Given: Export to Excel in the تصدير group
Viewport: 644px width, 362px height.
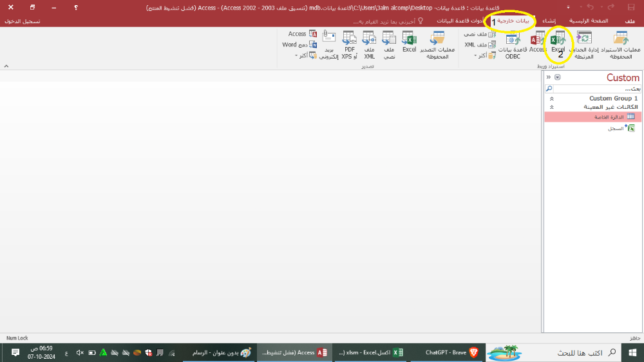Looking at the screenshot, I should click(x=409, y=42).
